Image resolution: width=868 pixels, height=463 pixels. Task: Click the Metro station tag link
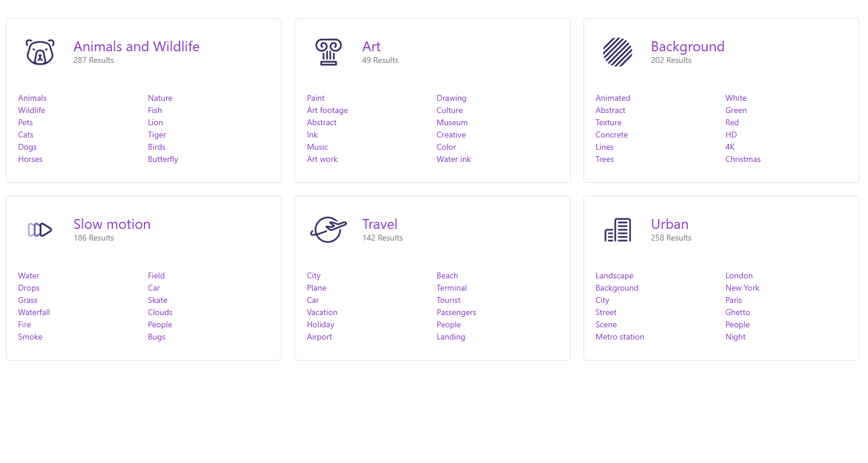[x=620, y=337]
